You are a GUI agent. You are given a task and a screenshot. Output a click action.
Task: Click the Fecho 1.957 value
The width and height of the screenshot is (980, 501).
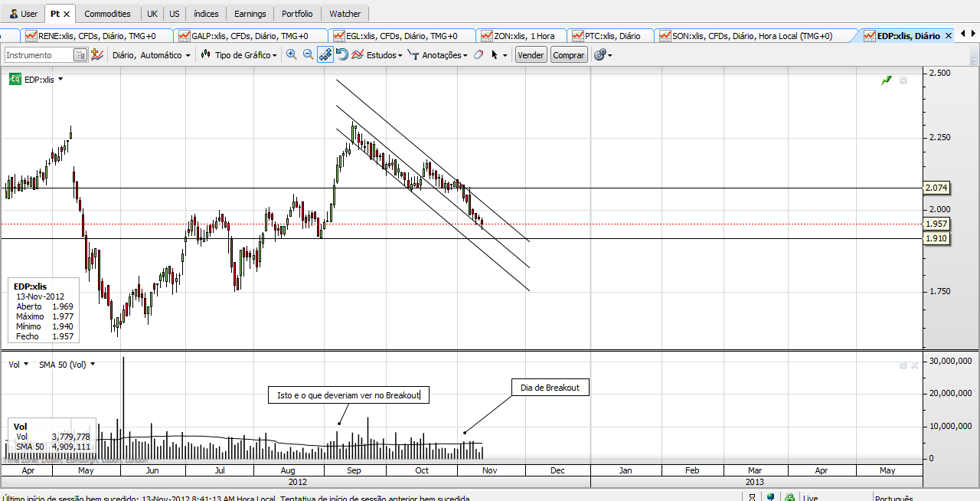pos(63,336)
